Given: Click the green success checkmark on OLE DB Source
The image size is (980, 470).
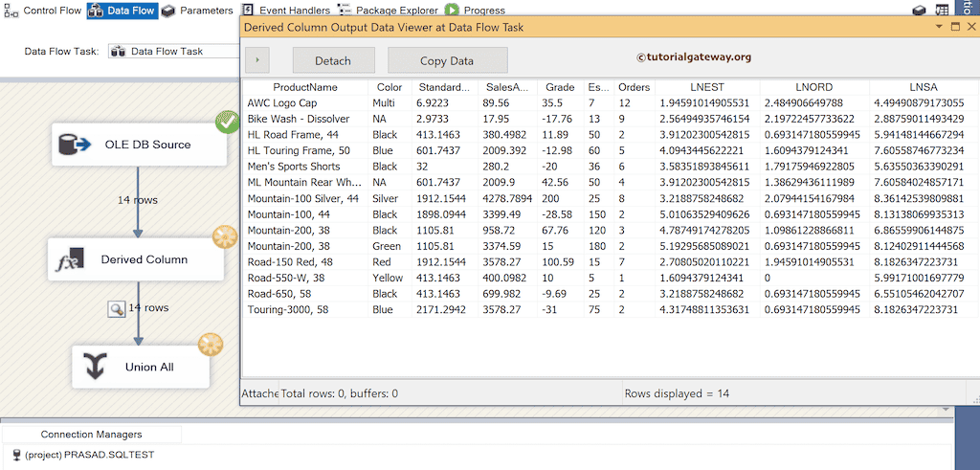Looking at the screenshot, I should 228,122.
